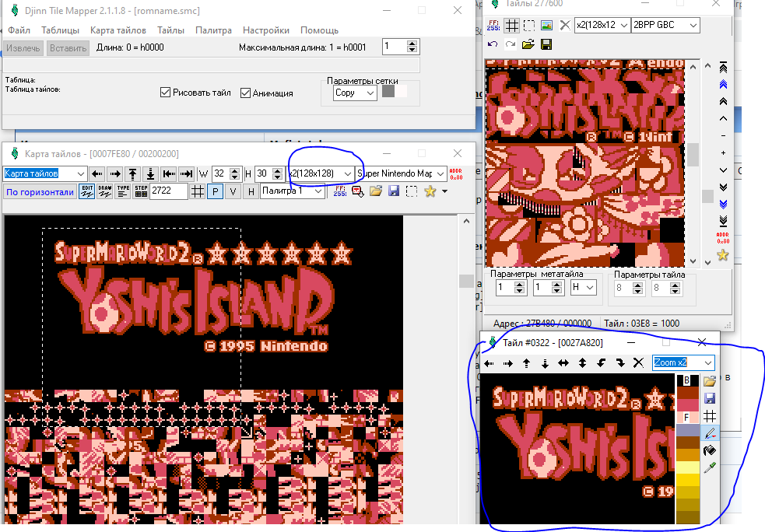Viewport: 765px width, 532px height.
Task: Toggle the TYPE mode button
Action: (122, 191)
